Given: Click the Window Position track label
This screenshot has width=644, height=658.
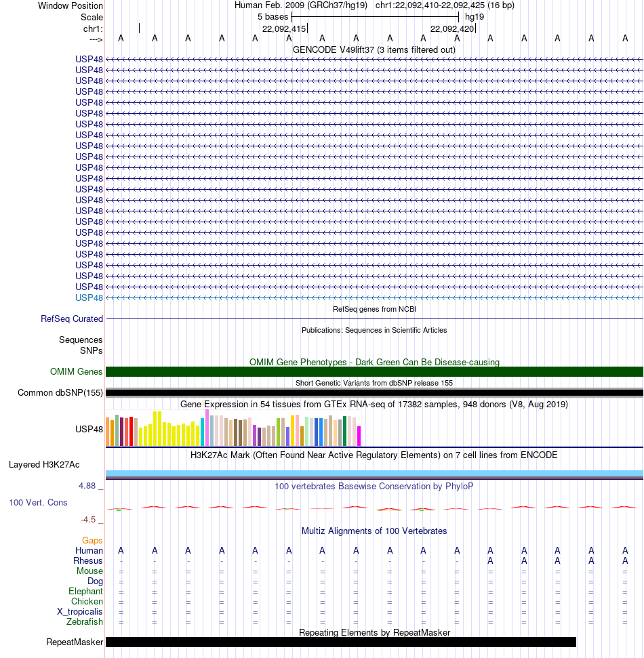Looking at the screenshot, I should (70, 6).
